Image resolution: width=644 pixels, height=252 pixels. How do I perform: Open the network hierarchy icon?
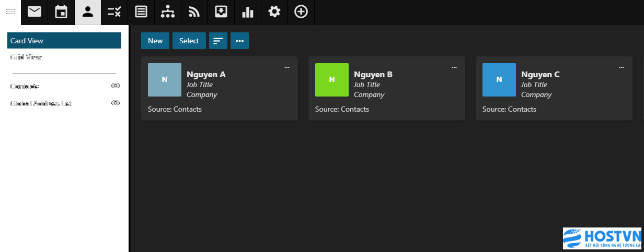pyautogui.click(x=168, y=11)
